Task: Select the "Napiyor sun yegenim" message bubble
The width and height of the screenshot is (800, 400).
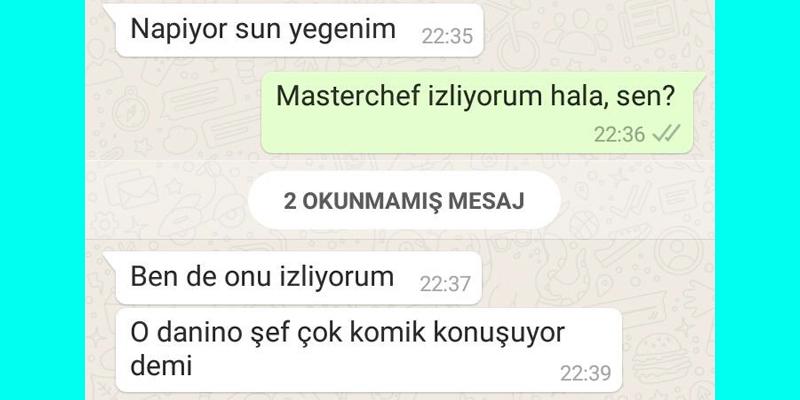Action: click(299, 30)
